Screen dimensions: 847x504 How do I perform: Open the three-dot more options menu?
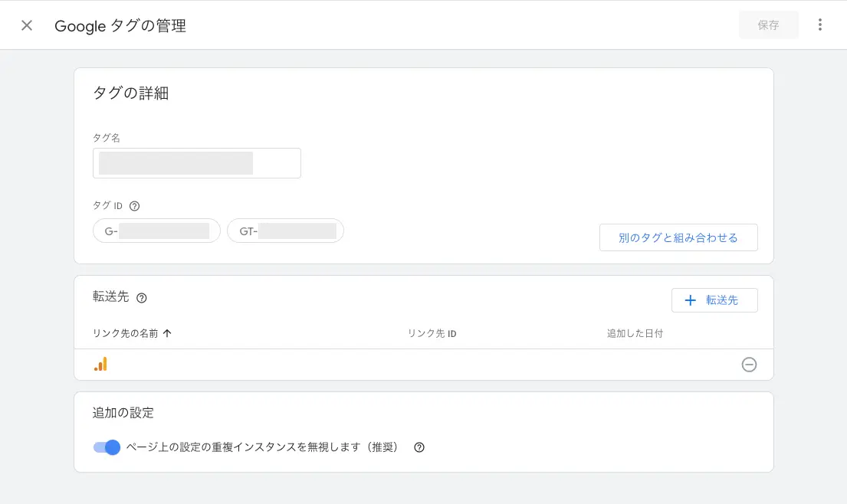pyautogui.click(x=820, y=25)
